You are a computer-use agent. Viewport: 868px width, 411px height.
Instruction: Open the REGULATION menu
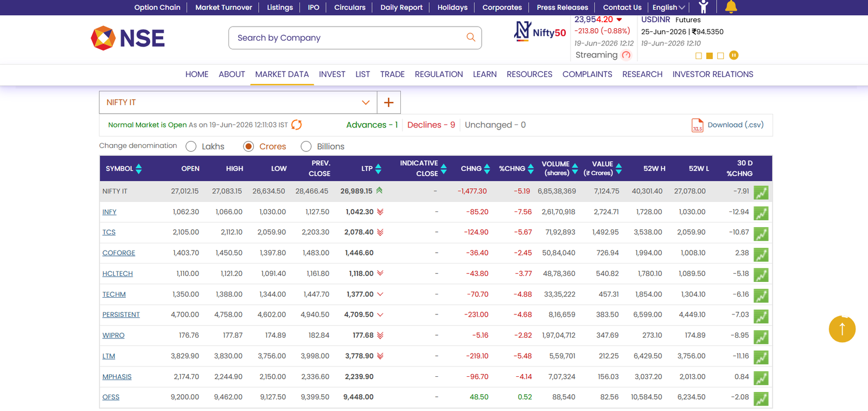(439, 74)
